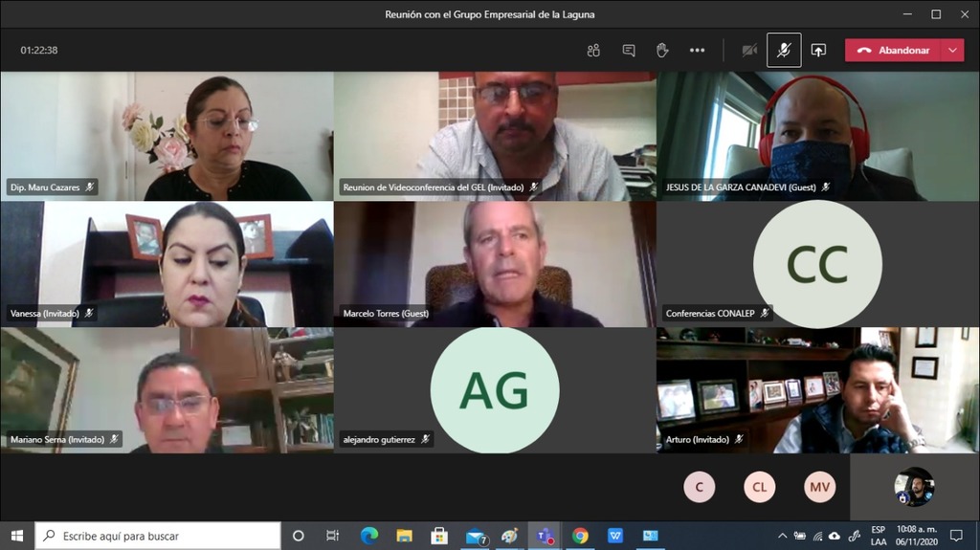Open the more actions ellipsis menu
Image resolution: width=980 pixels, height=550 pixels.
(697, 51)
